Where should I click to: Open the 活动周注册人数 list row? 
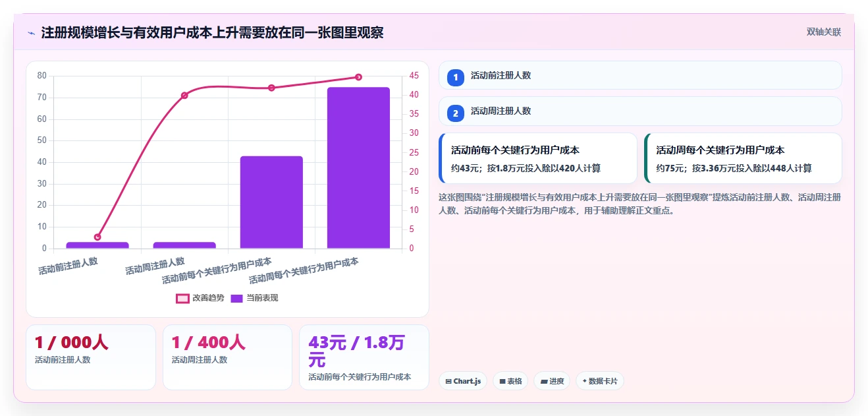640,111
